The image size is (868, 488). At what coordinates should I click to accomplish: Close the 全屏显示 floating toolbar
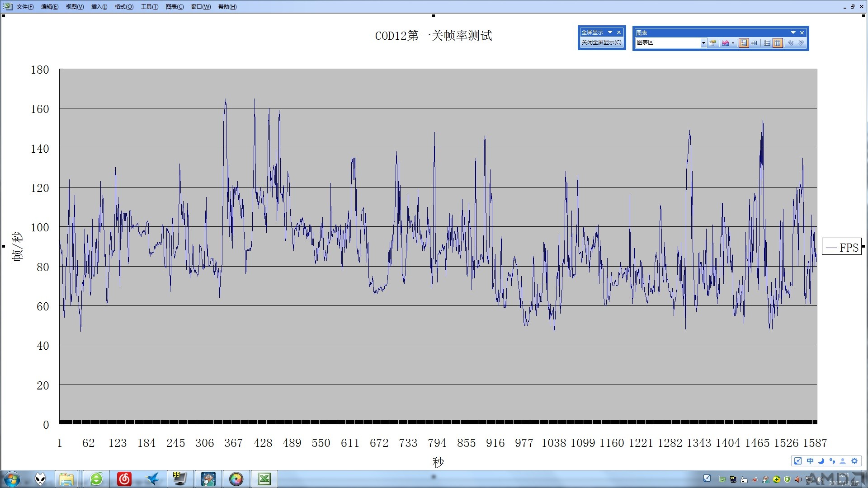point(619,32)
